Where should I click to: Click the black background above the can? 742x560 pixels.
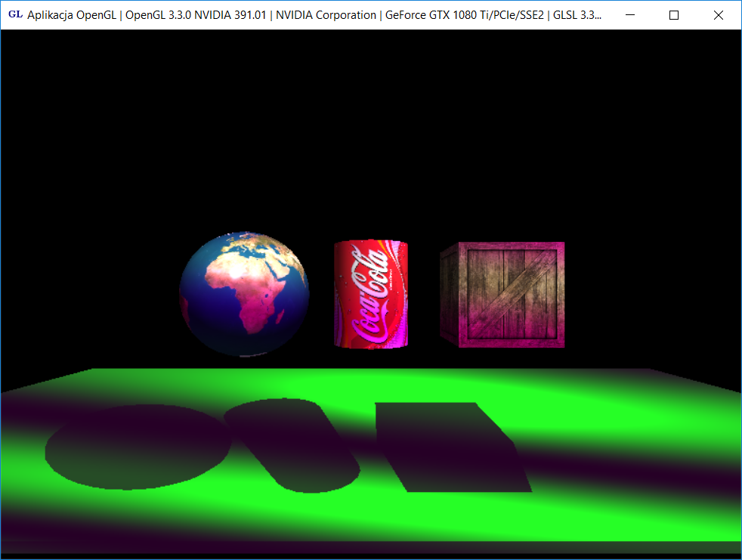[370, 151]
